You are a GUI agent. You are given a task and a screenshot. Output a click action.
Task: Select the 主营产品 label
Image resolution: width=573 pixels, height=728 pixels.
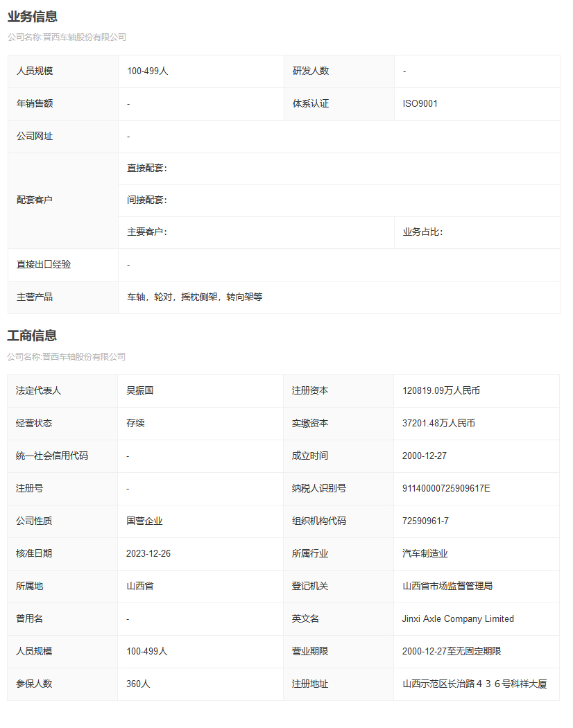[35, 297]
